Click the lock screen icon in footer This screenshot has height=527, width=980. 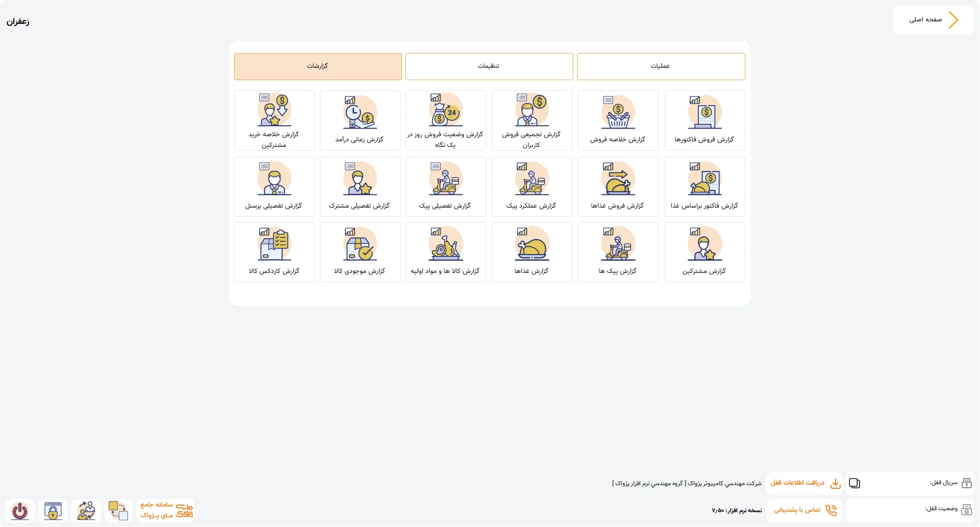pyautogui.click(x=53, y=511)
